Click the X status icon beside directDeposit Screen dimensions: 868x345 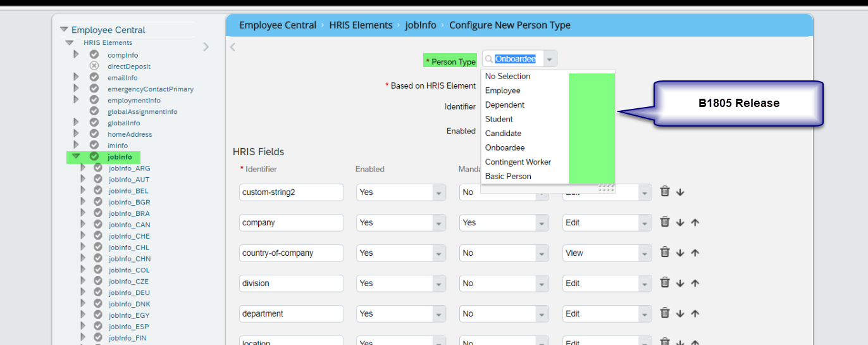tap(94, 66)
